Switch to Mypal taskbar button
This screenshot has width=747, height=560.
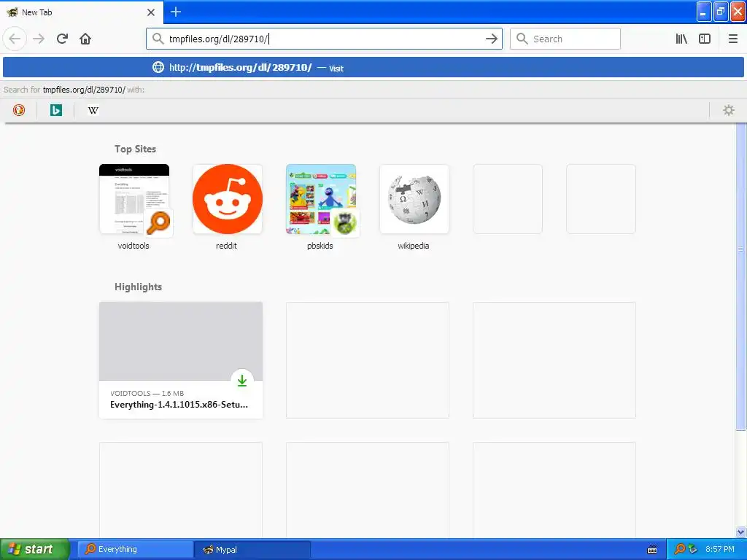252,549
